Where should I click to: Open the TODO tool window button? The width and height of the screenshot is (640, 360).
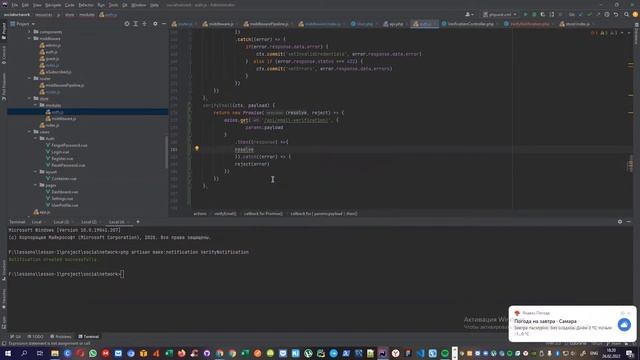coord(36,337)
